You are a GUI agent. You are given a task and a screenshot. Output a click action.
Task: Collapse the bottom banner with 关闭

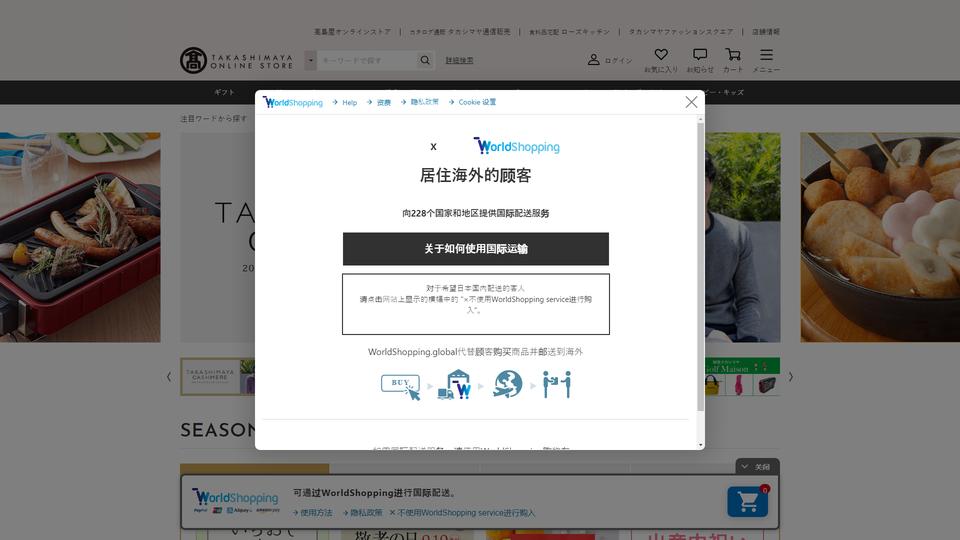[x=757, y=467]
